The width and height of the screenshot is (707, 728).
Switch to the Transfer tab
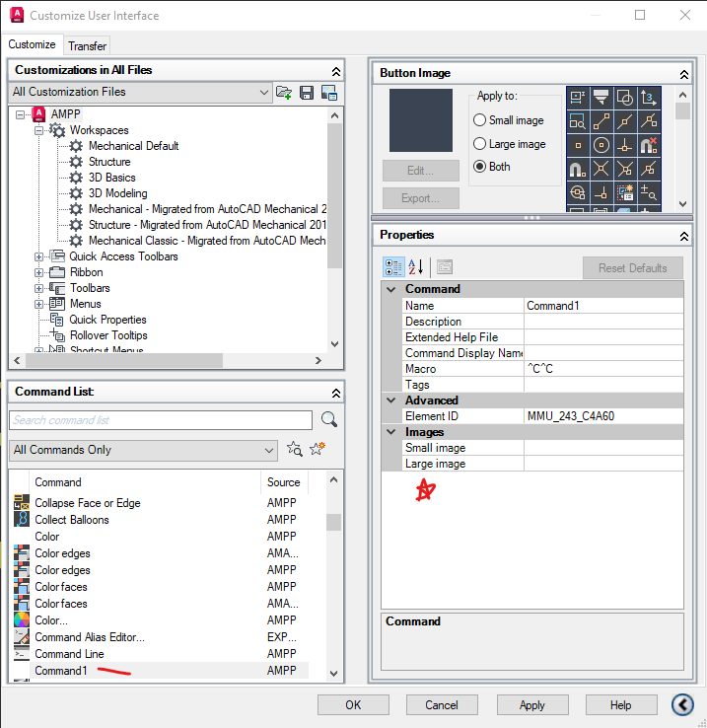click(87, 46)
